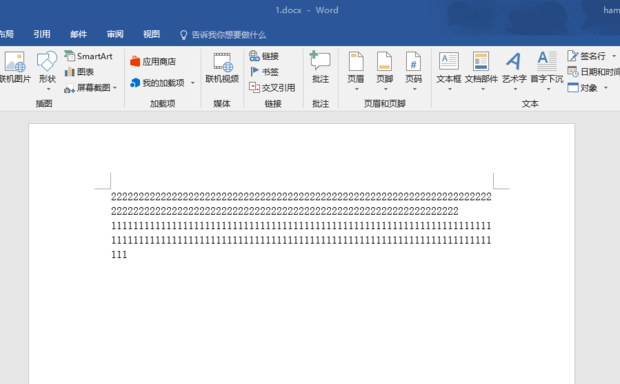
Task: Click the Tell Me lightbulb icon
Action: [183, 35]
